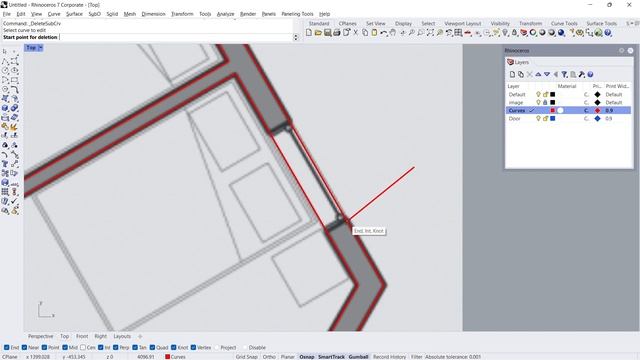Toggle Grid Snap in the status bar
Image resolution: width=640 pixels, height=360 pixels.
pos(247,357)
